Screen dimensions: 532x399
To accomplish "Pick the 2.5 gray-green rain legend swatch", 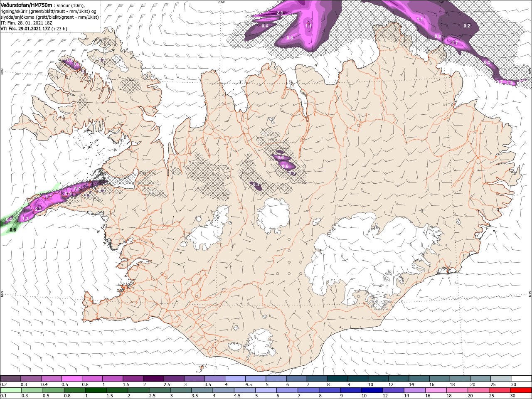I will [159, 390].
